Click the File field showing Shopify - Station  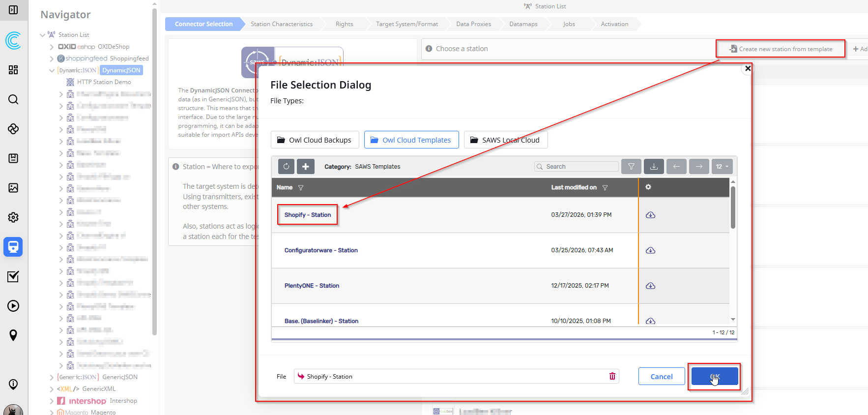coord(456,376)
